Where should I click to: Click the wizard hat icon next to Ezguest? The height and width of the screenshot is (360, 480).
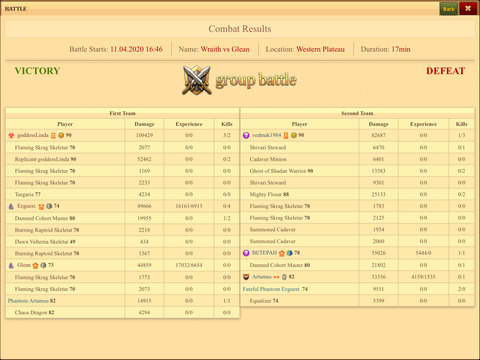click(11, 206)
